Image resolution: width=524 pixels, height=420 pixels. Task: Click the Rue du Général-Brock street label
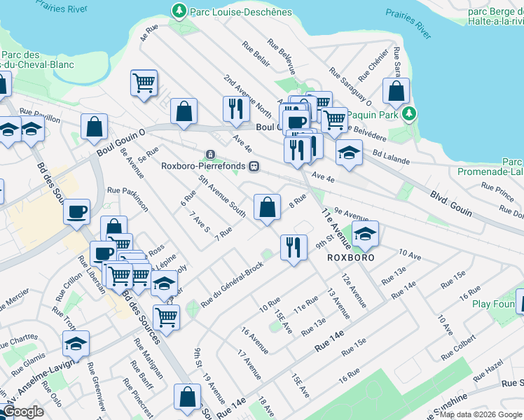tap(232, 284)
